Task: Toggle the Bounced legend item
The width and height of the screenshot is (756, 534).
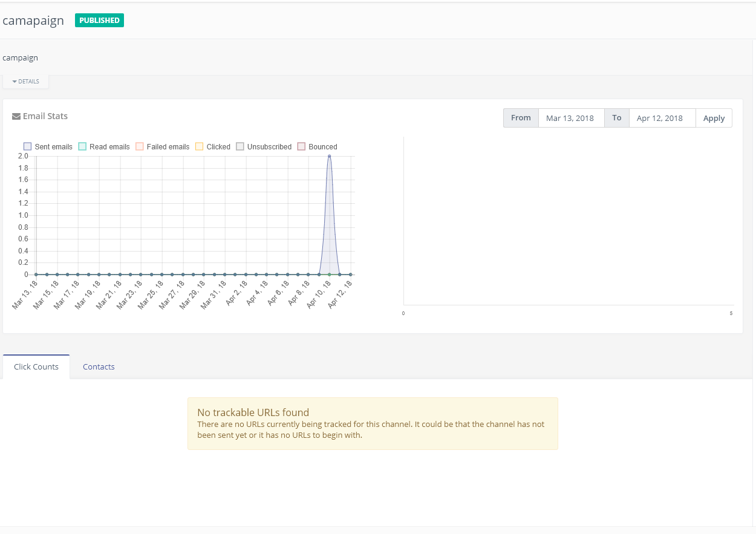Action: [317, 146]
